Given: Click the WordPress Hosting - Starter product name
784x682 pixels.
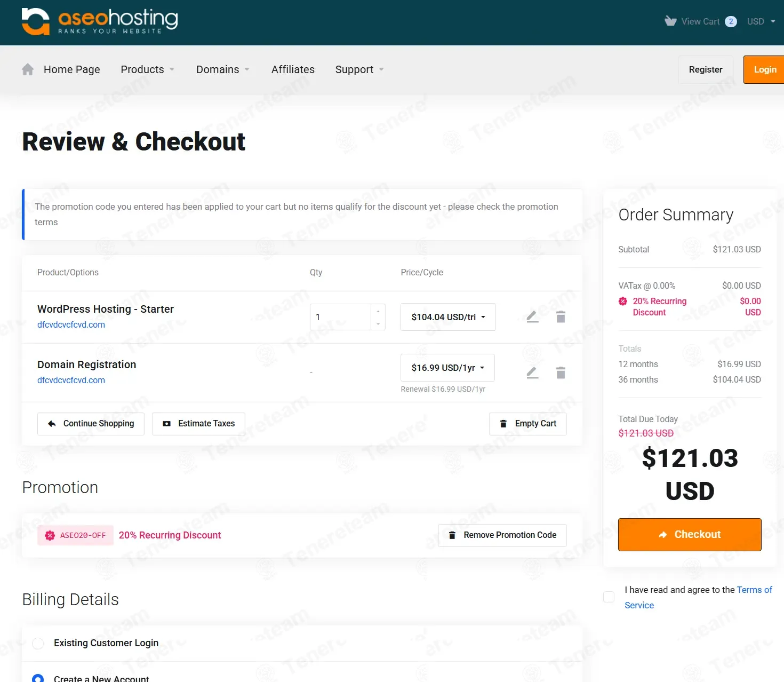Looking at the screenshot, I should point(106,309).
